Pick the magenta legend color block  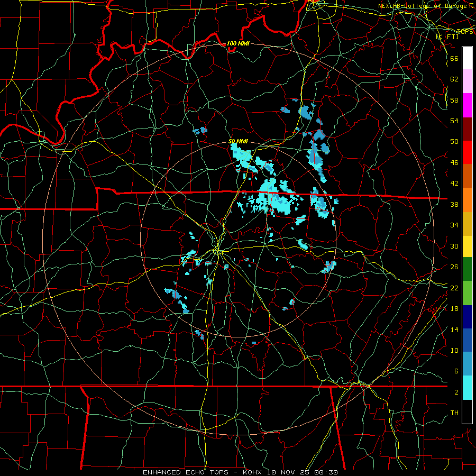[467, 105]
